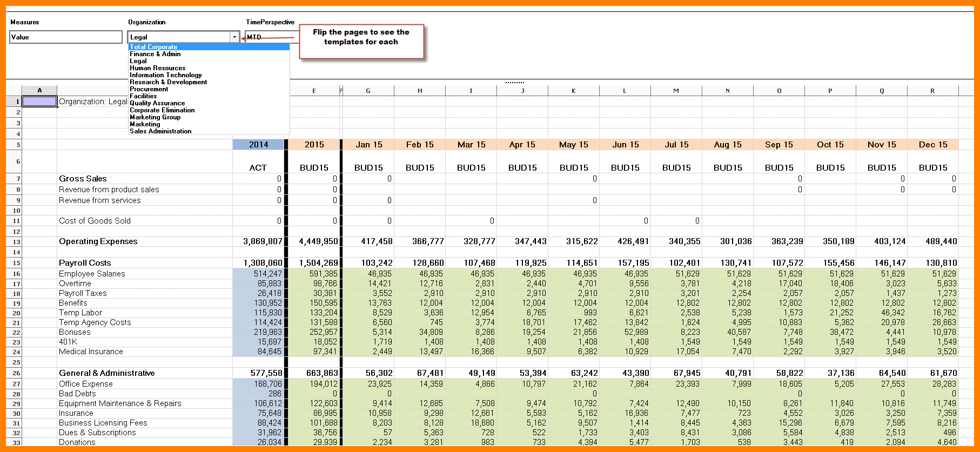This screenshot has height=452, width=980.
Task: Select Corporate Elimination from dropdown list
Action: pos(162,110)
